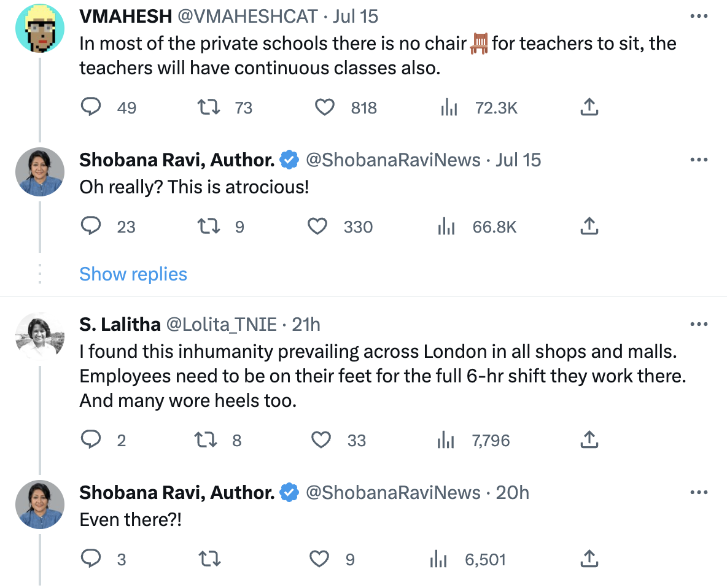Open the @Lolita_TNIE profile handle
Screen dimensions: 727x588
tap(222, 324)
